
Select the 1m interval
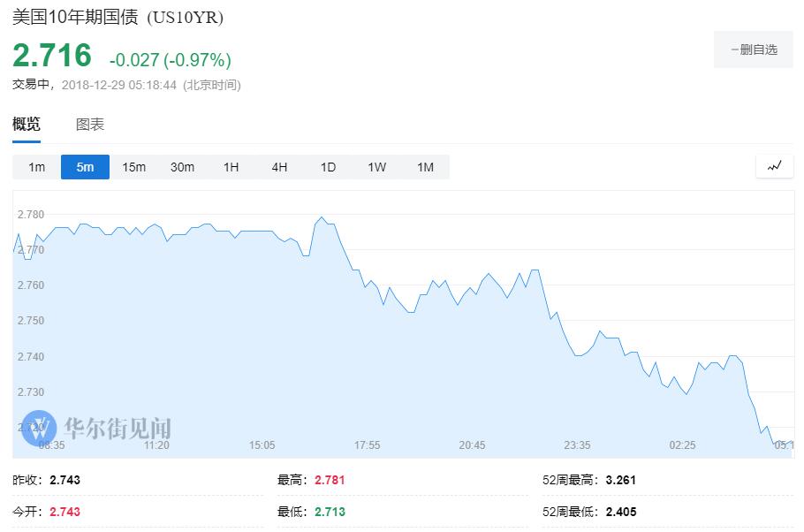(36, 167)
